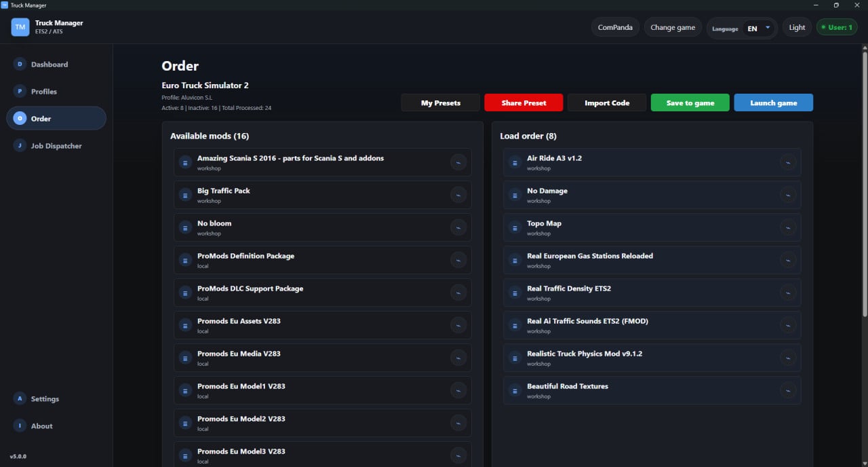Click the round action button on No Damage row
Viewport: 868px width, 467px height.
(x=788, y=195)
